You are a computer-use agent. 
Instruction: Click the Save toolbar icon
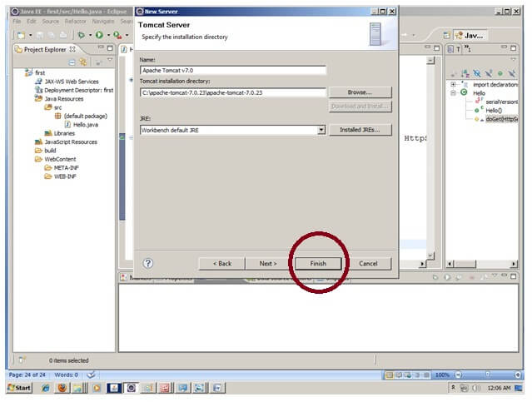tap(40, 35)
